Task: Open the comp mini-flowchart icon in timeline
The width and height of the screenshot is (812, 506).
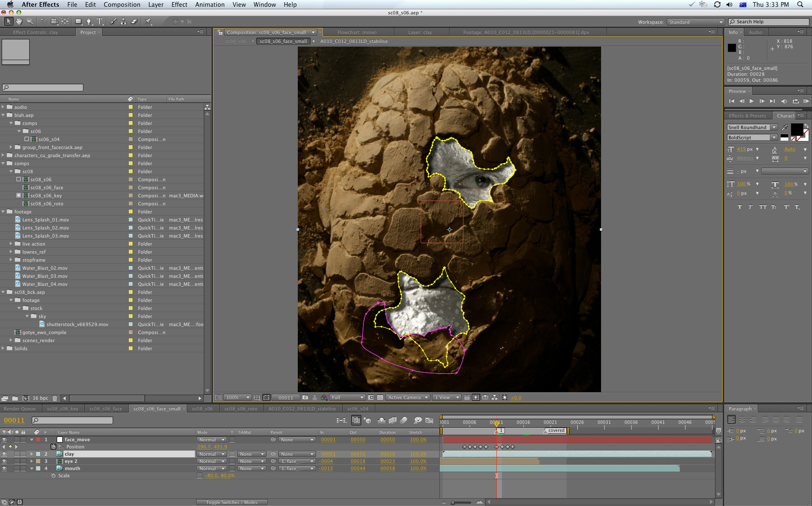Action: [341, 420]
